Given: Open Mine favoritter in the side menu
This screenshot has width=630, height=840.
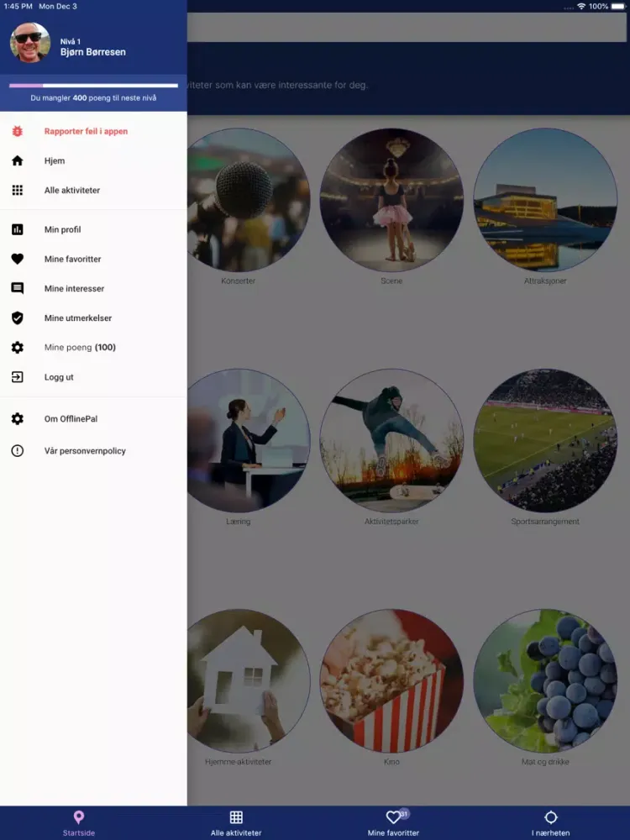Looking at the screenshot, I should click(x=93, y=259).
